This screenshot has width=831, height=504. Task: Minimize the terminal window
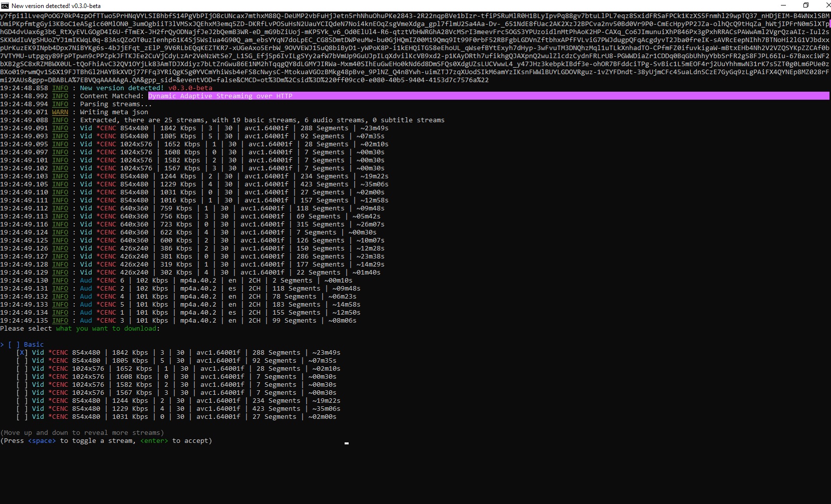tap(782, 6)
